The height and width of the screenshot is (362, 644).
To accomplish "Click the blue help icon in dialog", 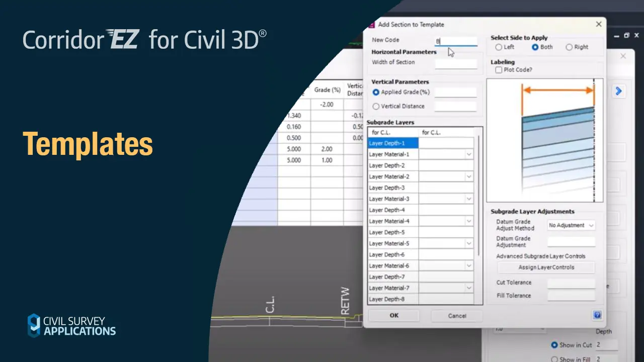I will pos(597,315).
